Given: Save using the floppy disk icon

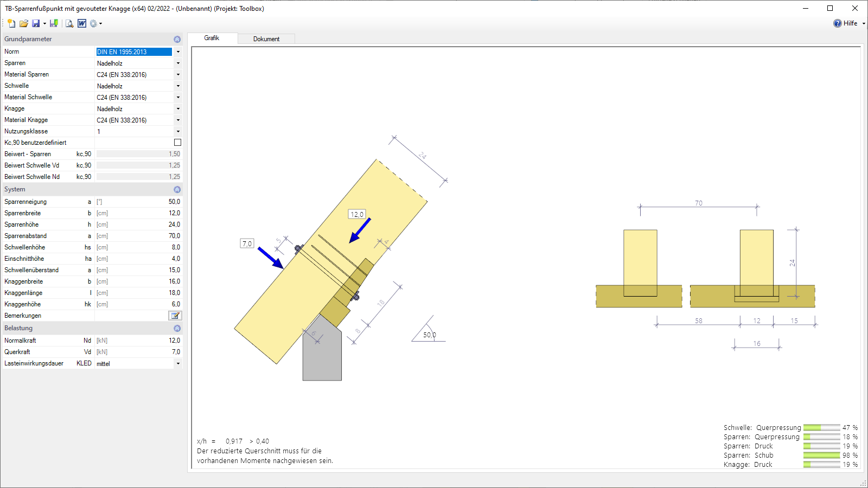Looking at the screenshot, I should pos(36,23).
